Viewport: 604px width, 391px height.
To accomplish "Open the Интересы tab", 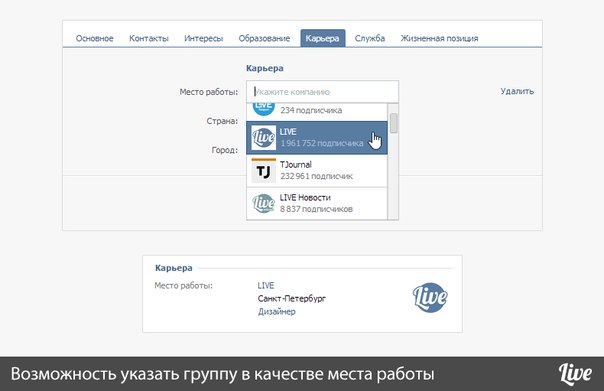I will point(203,39).
